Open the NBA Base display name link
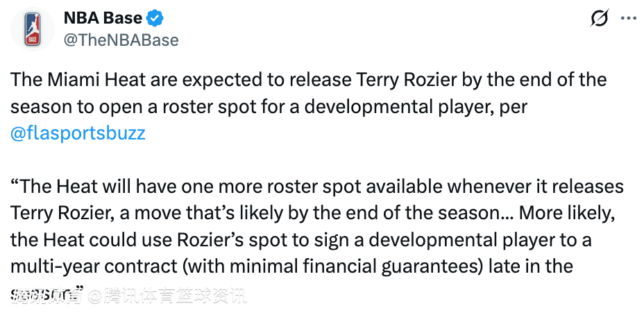This screenshot has width=644, height=315. (x=103, y=18)
